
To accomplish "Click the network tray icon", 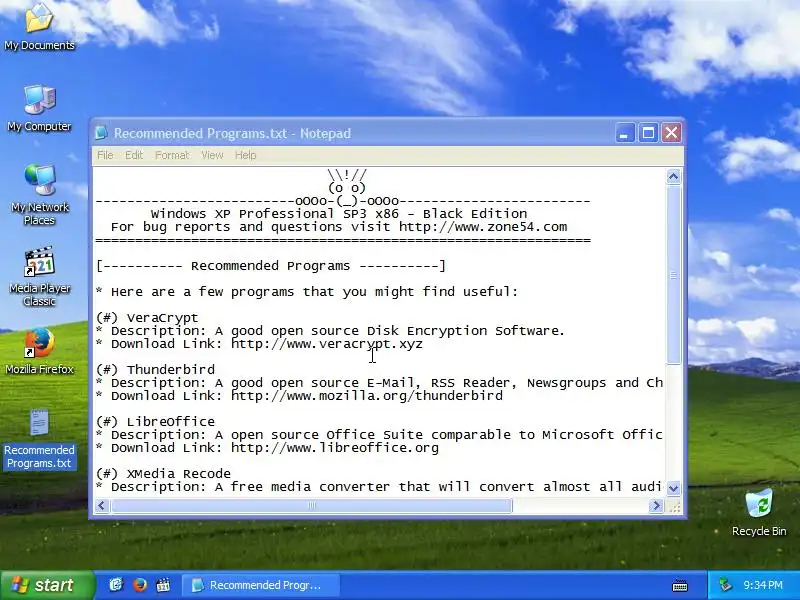I will coord(725,585).
